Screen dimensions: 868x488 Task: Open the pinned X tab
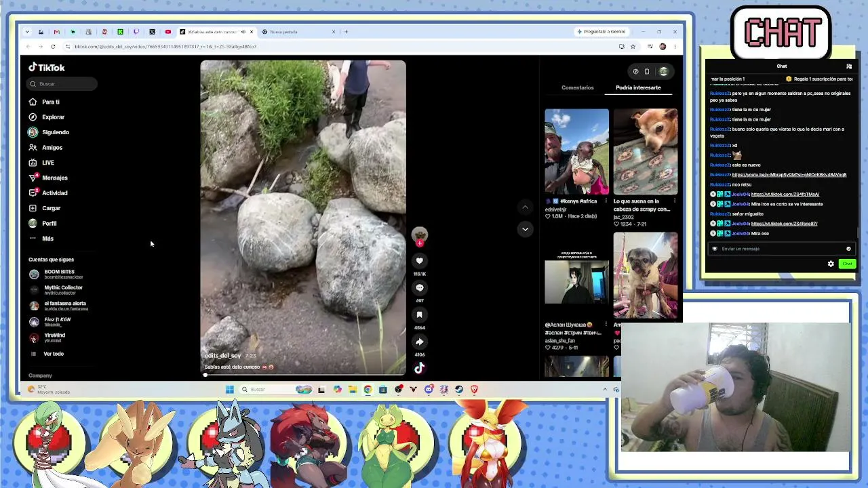[x=152, y=32]
